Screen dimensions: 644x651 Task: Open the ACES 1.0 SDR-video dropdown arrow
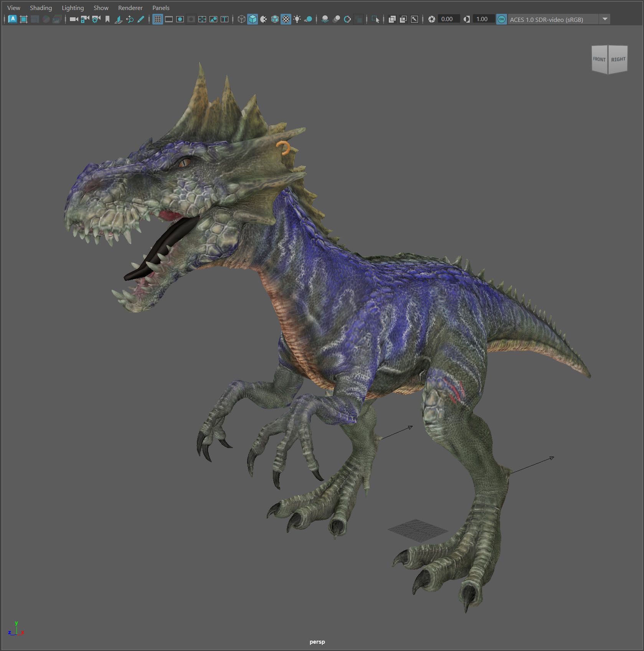[x=605, y=19]
